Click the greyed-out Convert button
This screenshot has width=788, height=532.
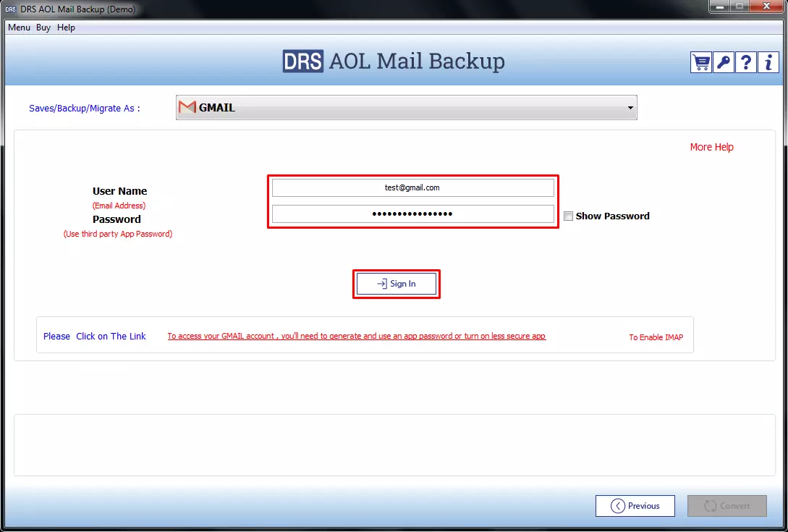[727, 506]
